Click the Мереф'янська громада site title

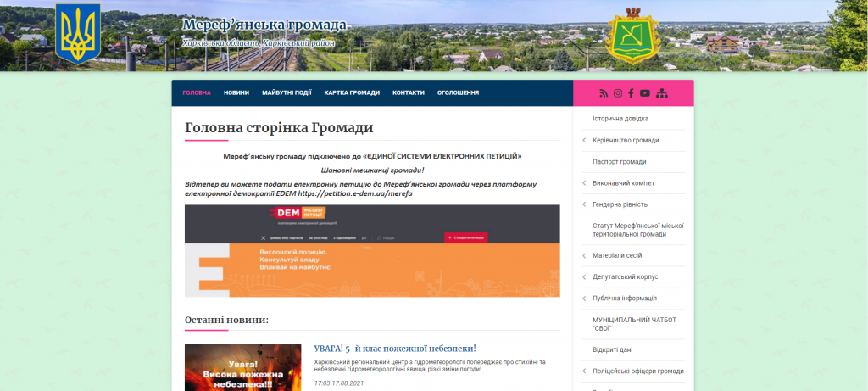264,25
